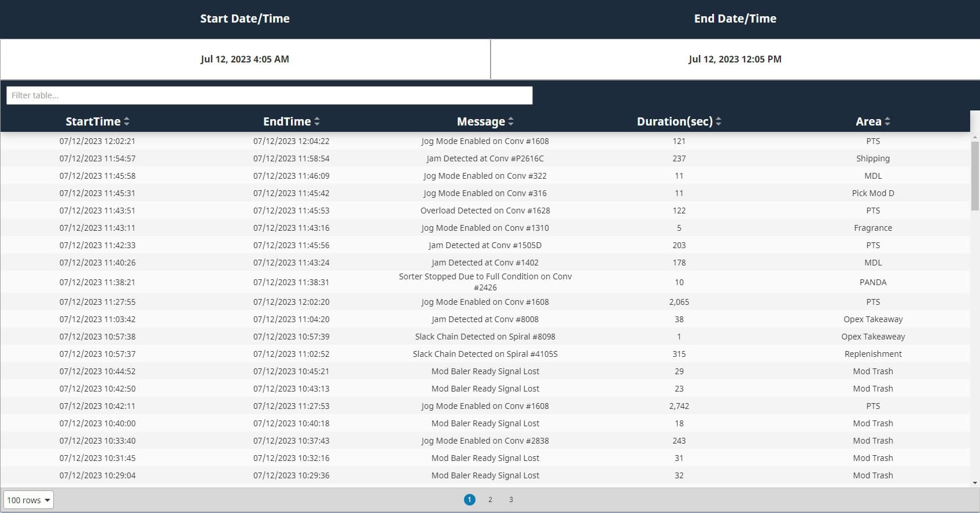The image size is (980, 513).
Task: Focus the Filter table input field
Action: [x=269, y=95]
